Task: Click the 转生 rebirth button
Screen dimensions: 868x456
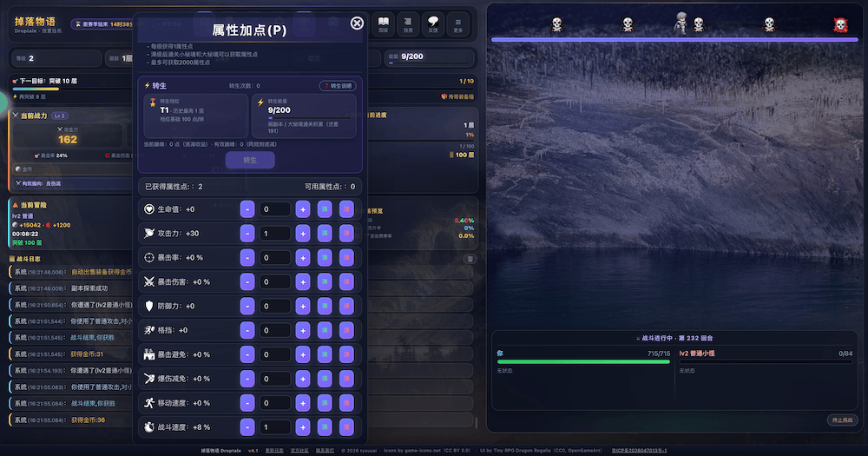Action: tap(250, 160)
